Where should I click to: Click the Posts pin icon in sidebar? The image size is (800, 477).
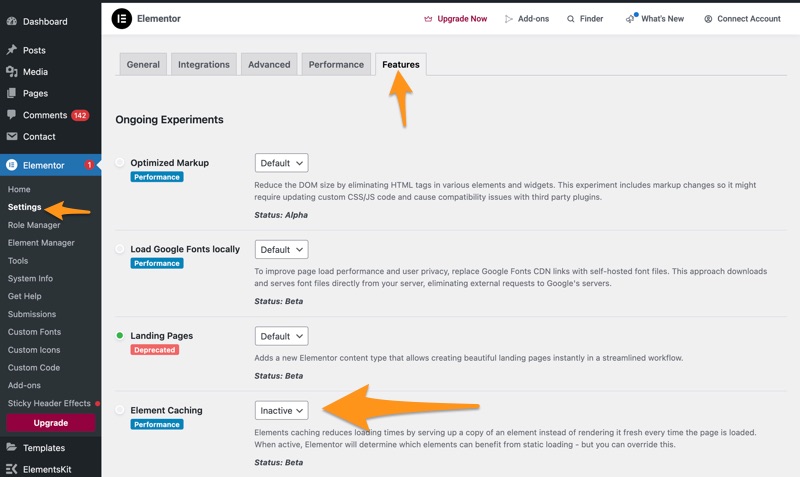[12, 50]
